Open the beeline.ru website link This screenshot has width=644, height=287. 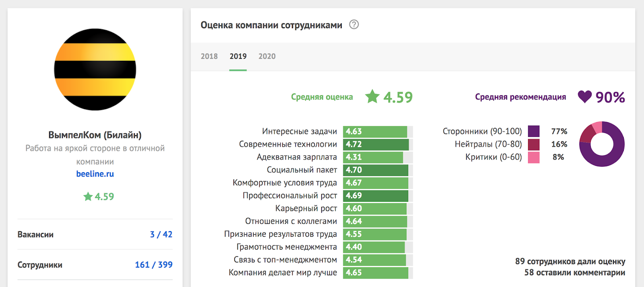pos(95,173)
